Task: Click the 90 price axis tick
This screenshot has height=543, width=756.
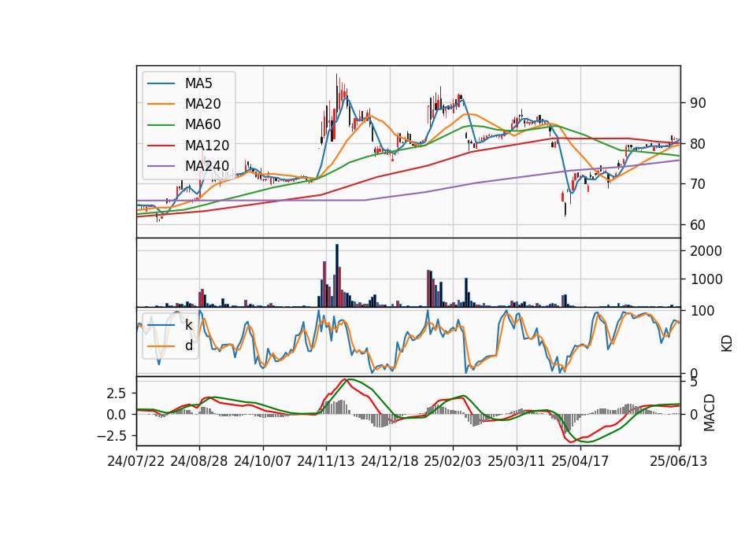Action: pyautogui.click(x=699, y=103)
